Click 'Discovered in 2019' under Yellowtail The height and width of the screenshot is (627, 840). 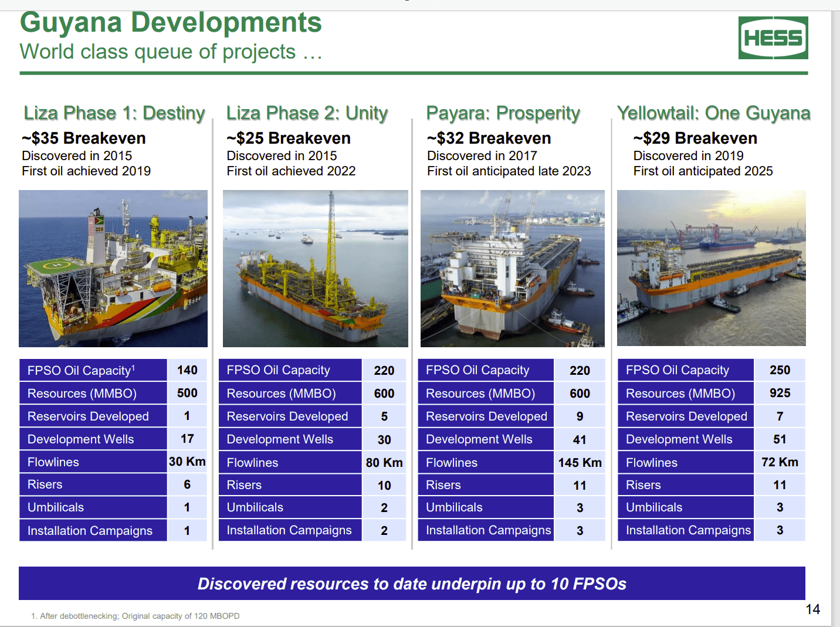pos(689,156)
